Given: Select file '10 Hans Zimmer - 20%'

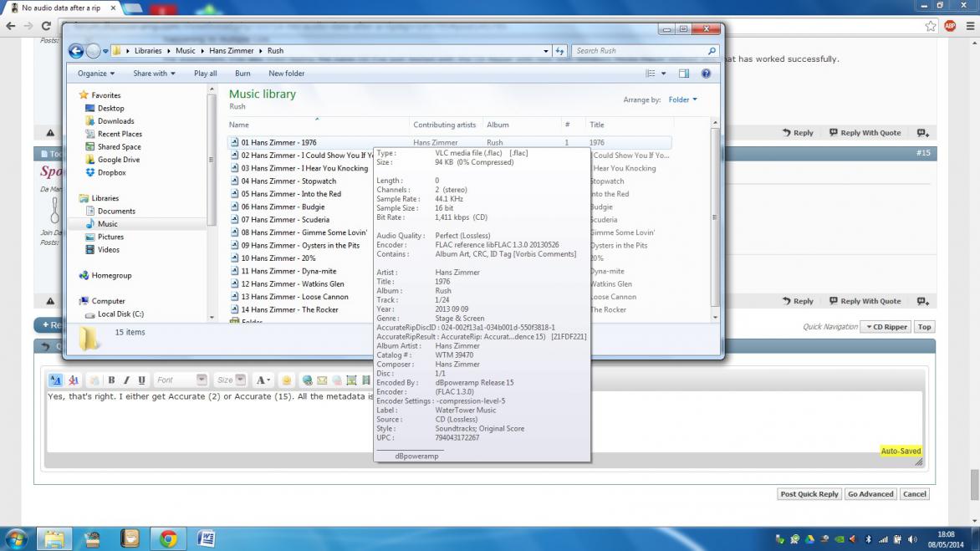Looking at the screenshot, I should pos(278,258).
